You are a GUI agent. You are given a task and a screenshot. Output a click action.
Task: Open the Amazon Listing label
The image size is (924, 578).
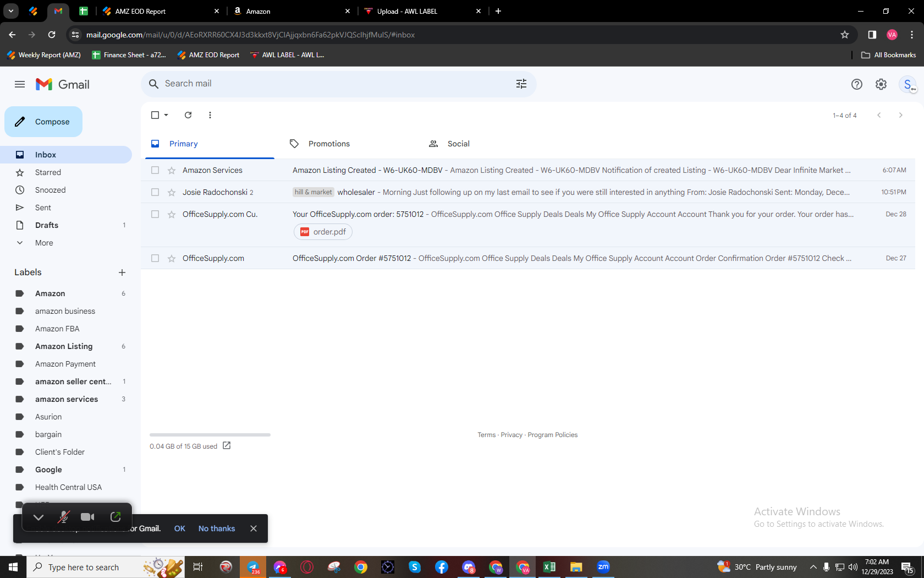[x=66, y=346]
